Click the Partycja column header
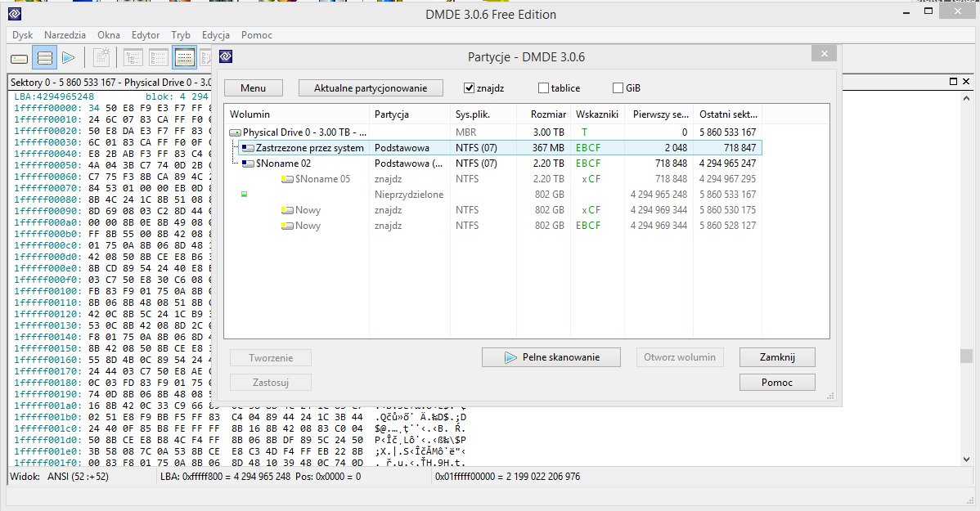The image size is (980, 511). [410, 114]
